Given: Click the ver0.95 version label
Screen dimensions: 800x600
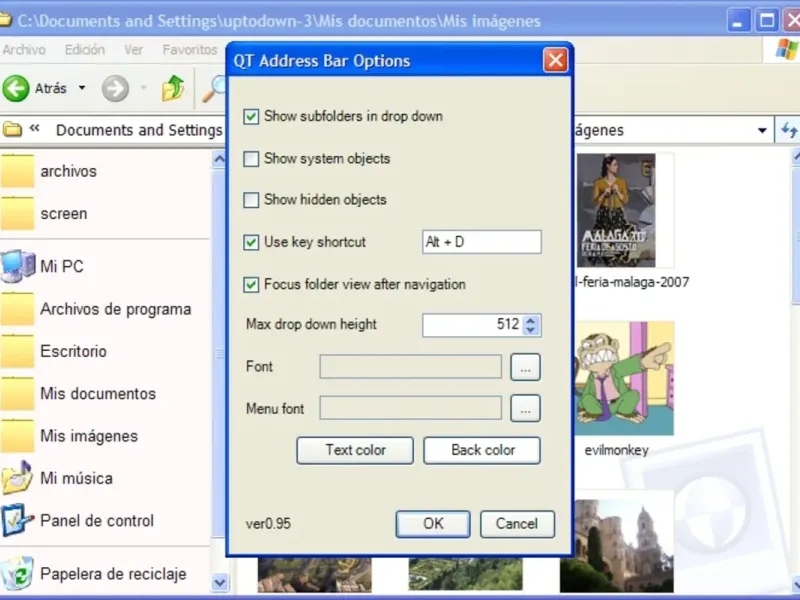Looking at the screenshot, I should tap(268, 523).
